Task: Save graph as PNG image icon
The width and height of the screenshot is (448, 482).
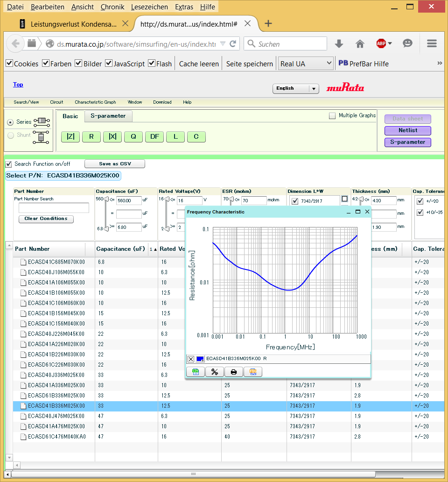Action: pyautogui.click(x=253, y=372)
